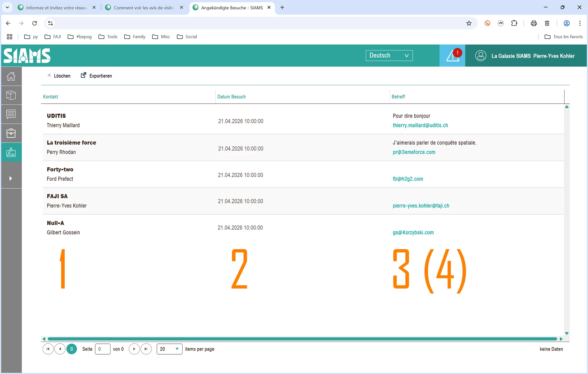Image resolution: width=588 pixels, height=374 pixels.
Task: Click the browser extensions puzzle icon
Action: 514,23
